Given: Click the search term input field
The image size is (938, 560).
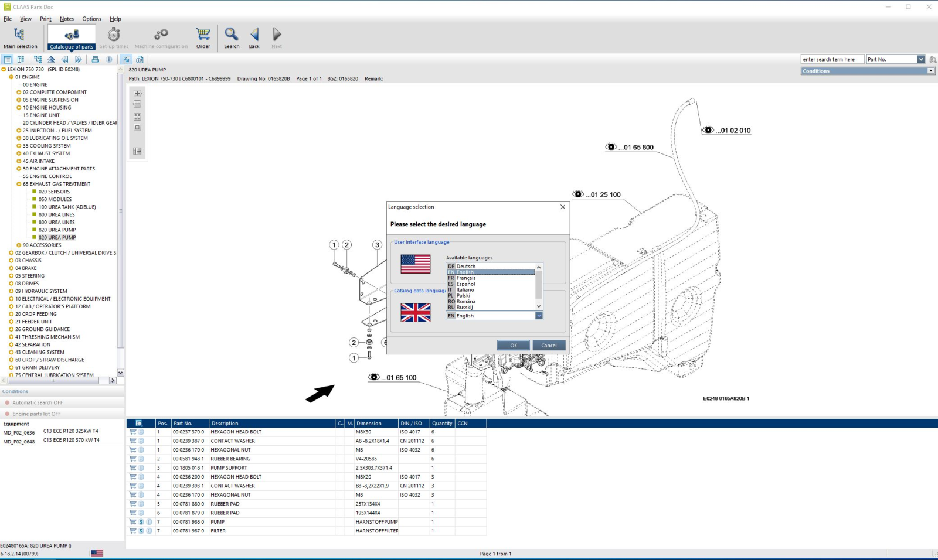Looking at the screenshot, I should (831, 59).
